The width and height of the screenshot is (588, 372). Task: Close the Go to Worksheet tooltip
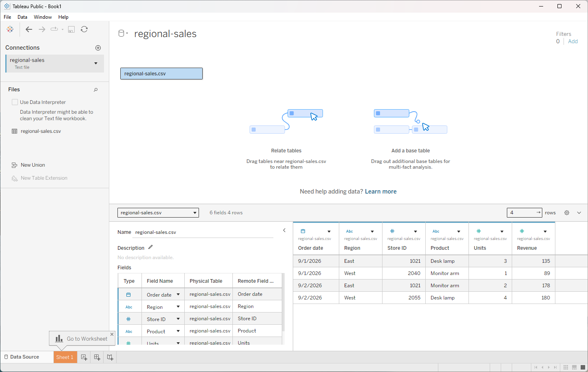click(112, 334)
